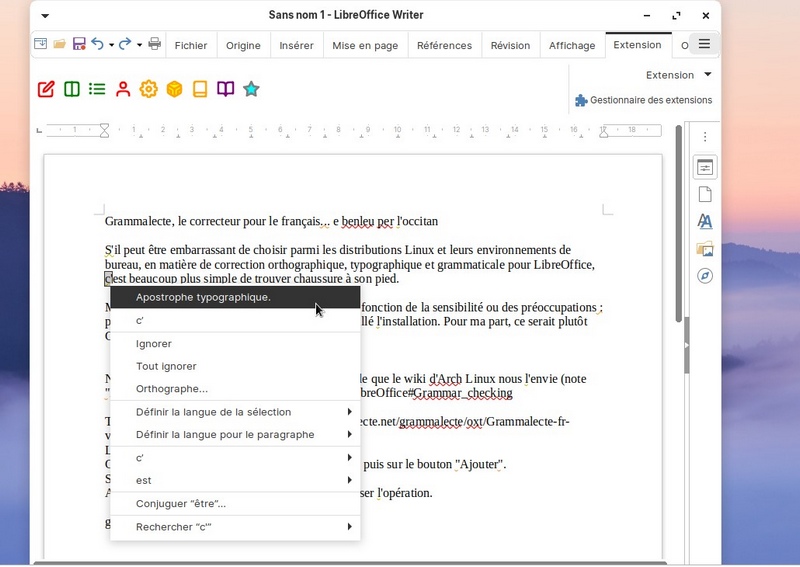Click the Print icon in toolbar
800x567 pixels.
[x=154, y=44]
